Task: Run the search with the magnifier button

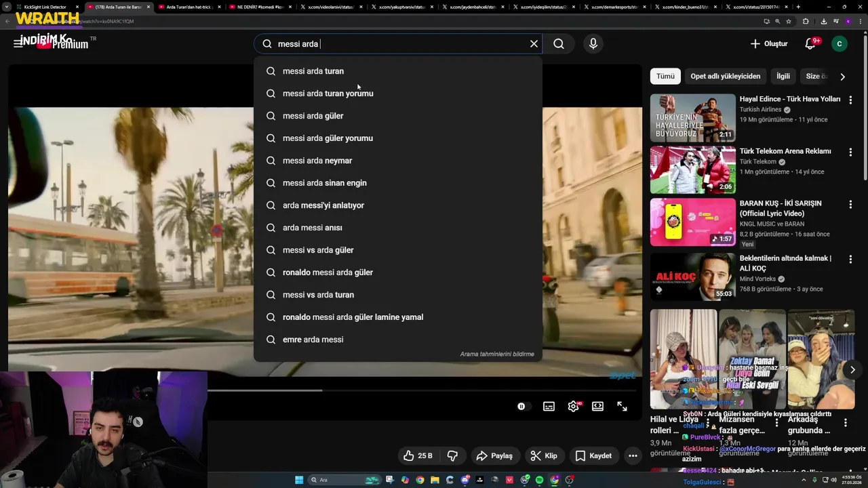Action: coord(558,43)
